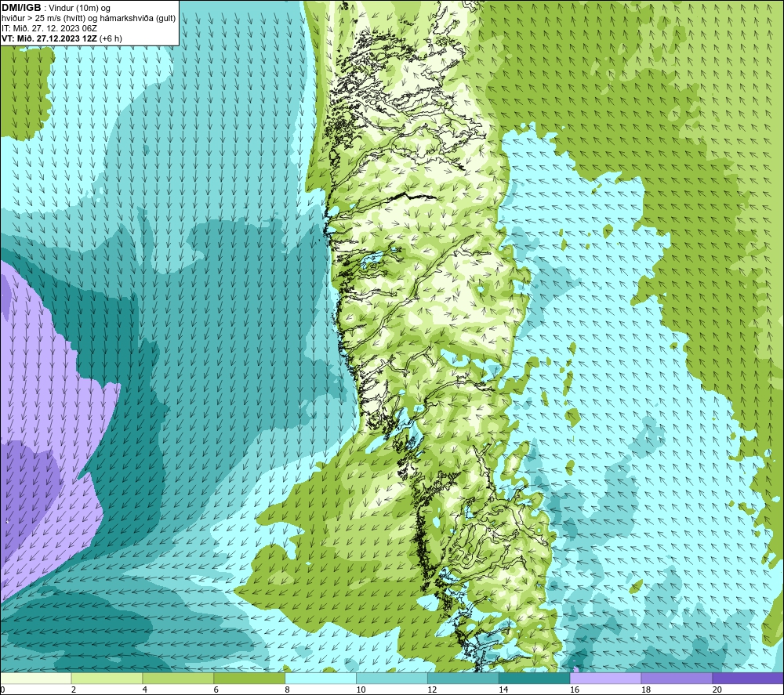This screenshot has width=784, height=695.
Task: Click the pale cyan 8–10 m/s legend swatch
Action: [x=321, y=679]
